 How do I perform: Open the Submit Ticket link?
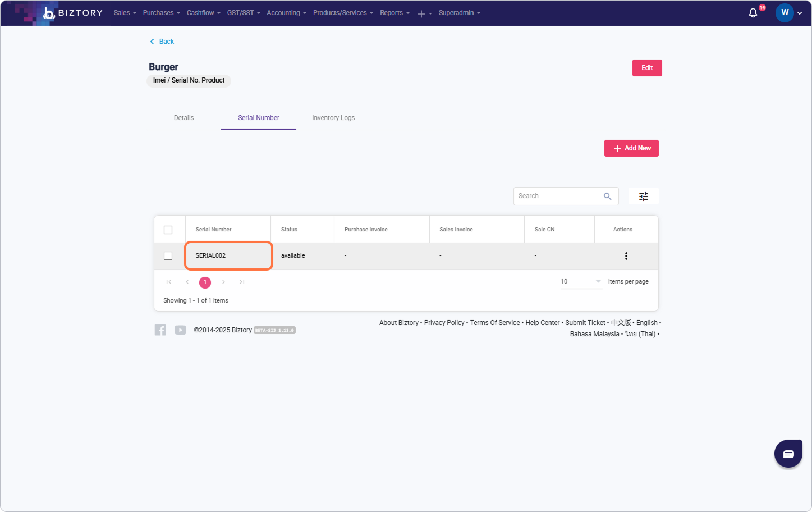[x=585, y=323]
